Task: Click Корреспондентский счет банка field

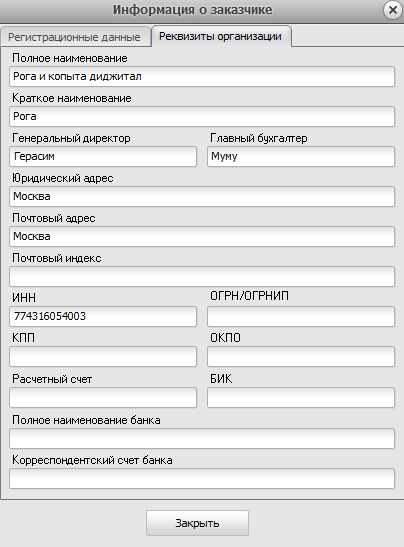Action: 202,479
